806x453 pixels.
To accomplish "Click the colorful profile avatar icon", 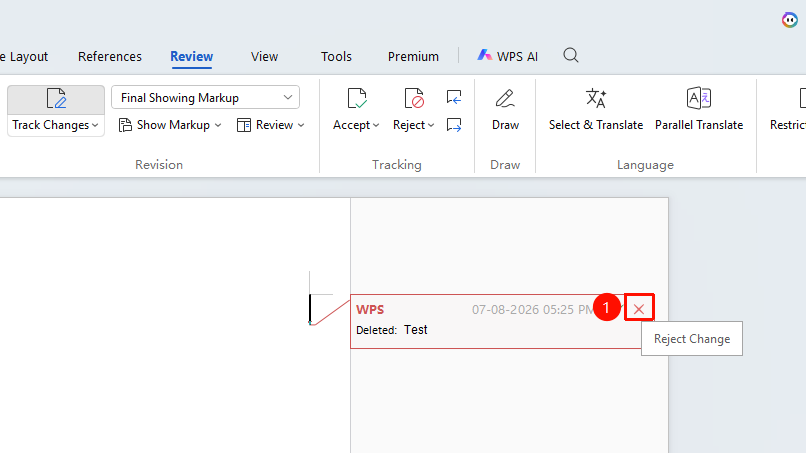I will pyautogui.click(x=790, y=20).
